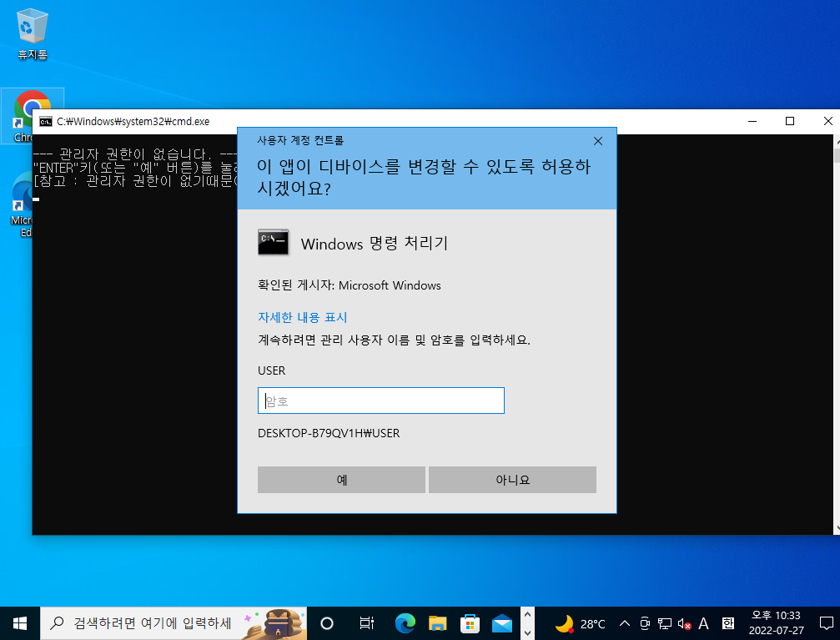
Task: Click the 한 Korean IME indicator
Action: (x=728, y=623)
